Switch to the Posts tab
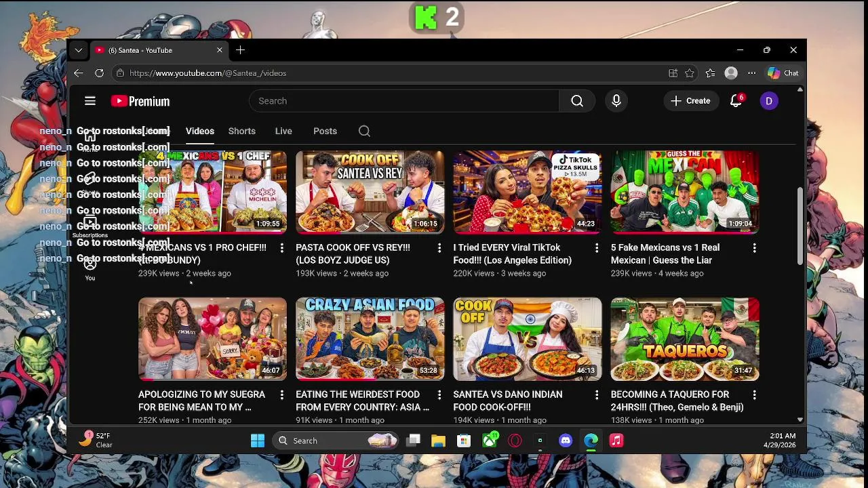868x488 pixels. (x=325, y=131)
